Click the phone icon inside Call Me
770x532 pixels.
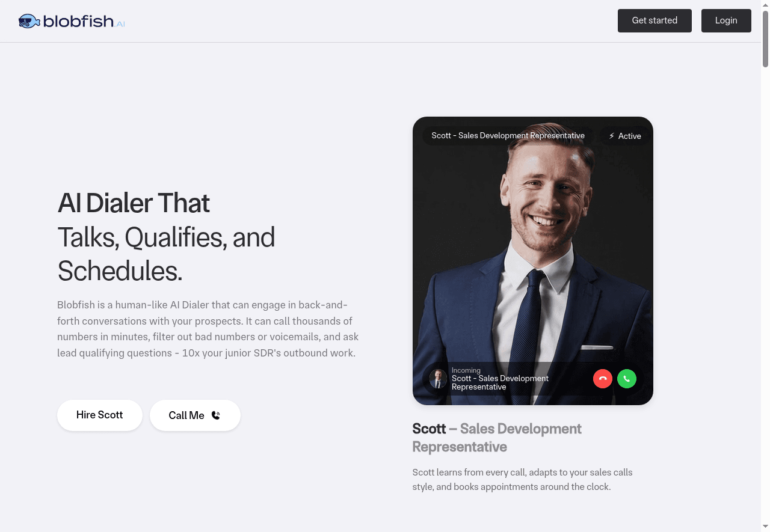click(x=216, y=415)
